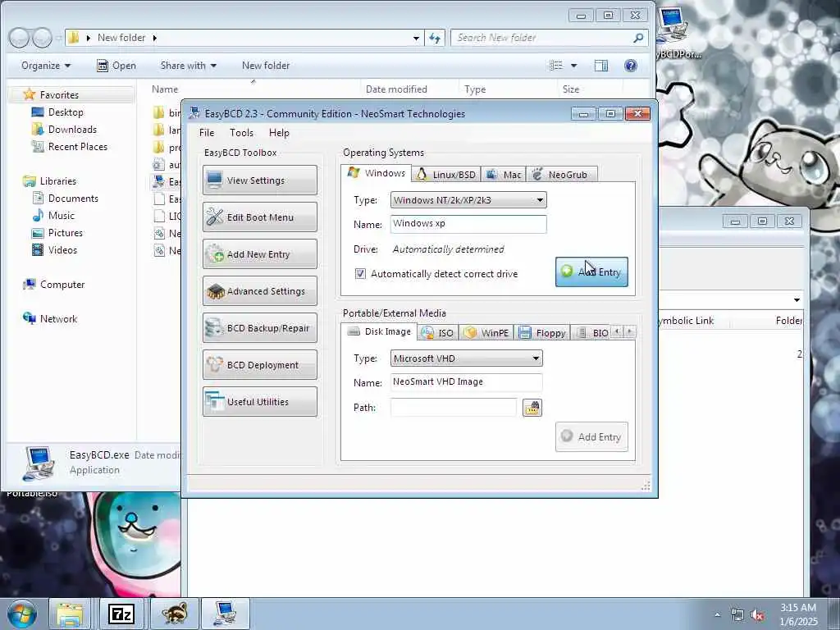Click Open in Explorer toolbar
The image size is (840, 630).
(x=116, y=66)
